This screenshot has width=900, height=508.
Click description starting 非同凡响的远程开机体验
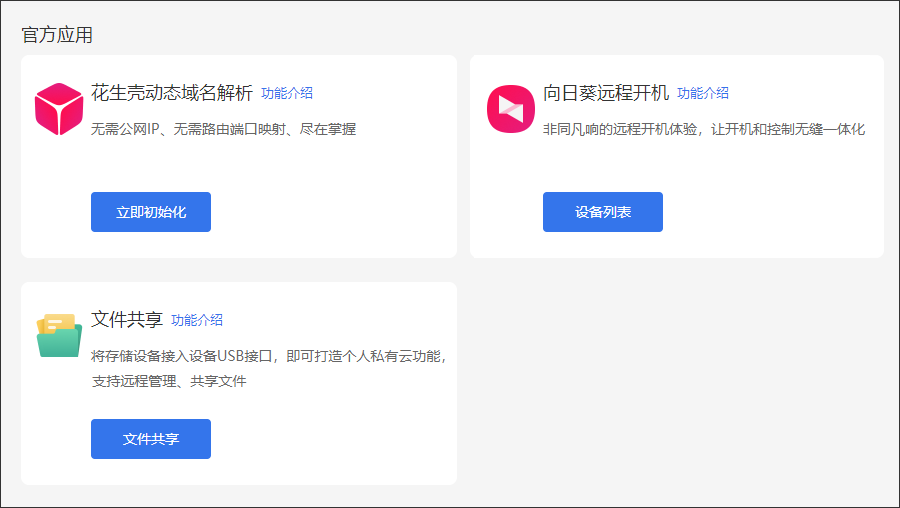click(704, 129)
